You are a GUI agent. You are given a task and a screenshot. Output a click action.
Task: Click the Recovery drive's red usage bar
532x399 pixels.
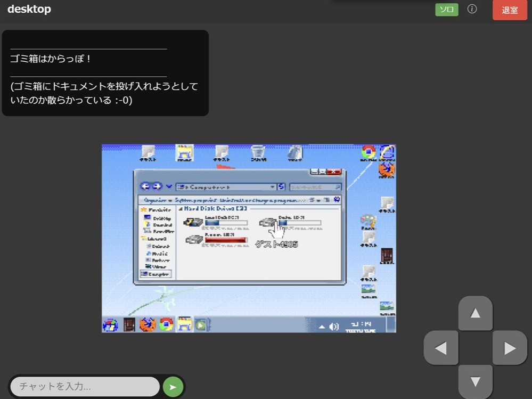click(226, 240)
